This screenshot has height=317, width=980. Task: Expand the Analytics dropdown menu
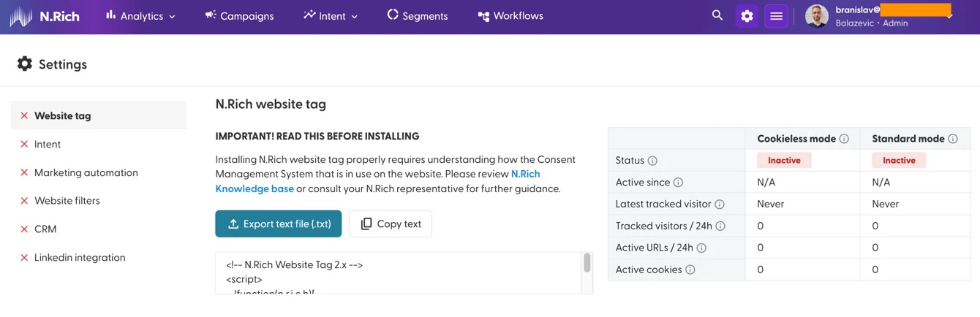coord(140,15)
